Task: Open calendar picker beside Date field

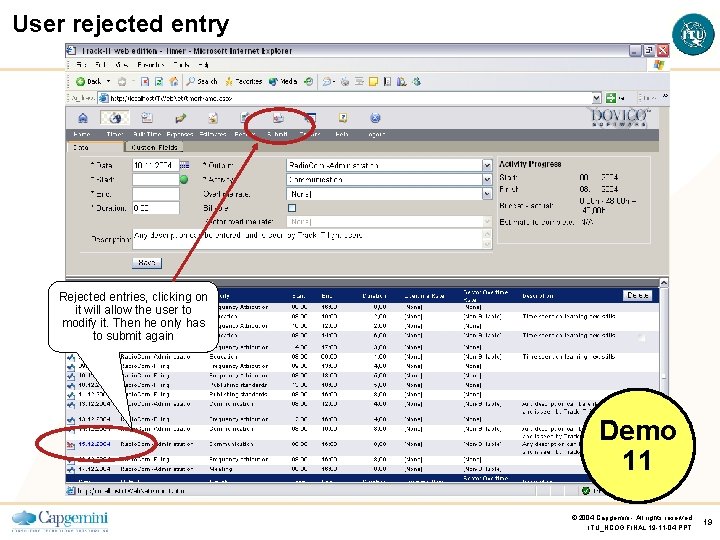Action: pyautogui.click(x=184, y=165)
